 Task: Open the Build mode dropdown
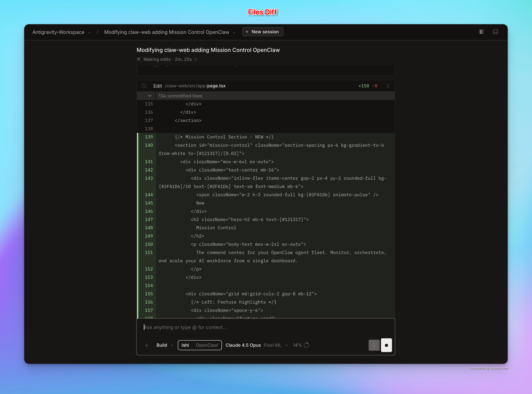click(x=164, y=345)
